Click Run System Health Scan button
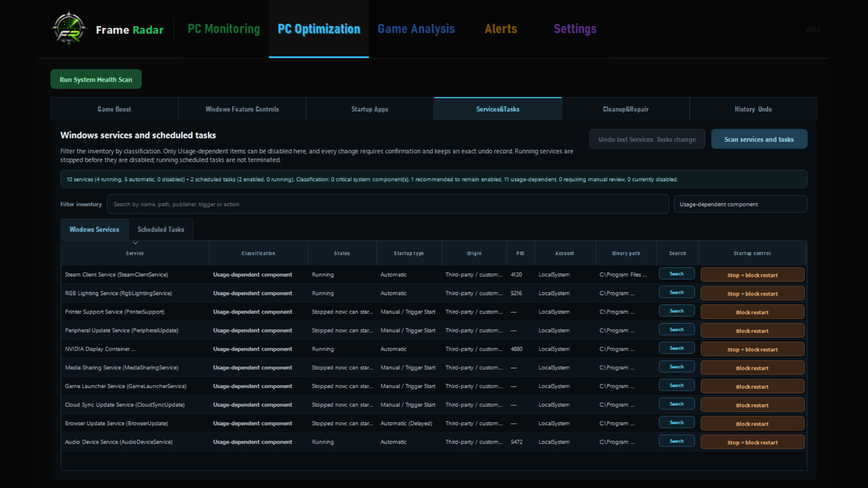868x488 pixels. [x=96, y=79]
